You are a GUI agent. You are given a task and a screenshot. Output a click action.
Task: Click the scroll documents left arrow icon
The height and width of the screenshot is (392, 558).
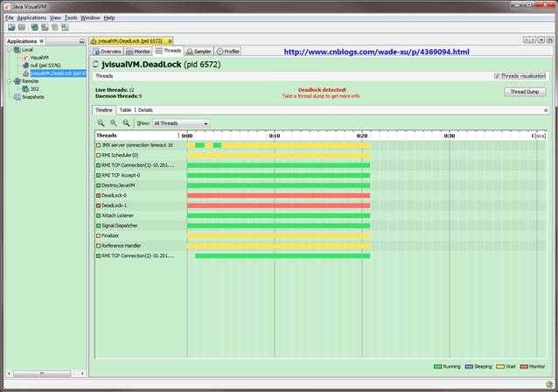(526, 40)
